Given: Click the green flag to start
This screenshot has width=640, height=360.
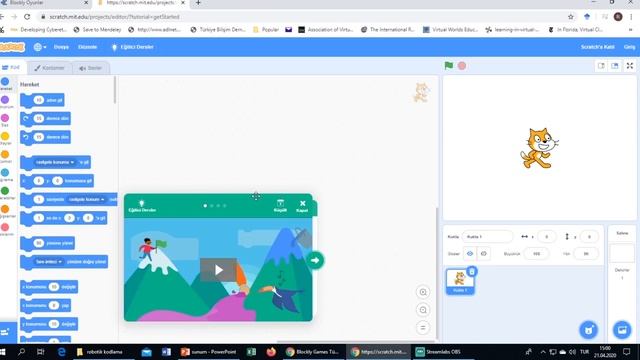Looking at the screenshot, I should [449, 65].
